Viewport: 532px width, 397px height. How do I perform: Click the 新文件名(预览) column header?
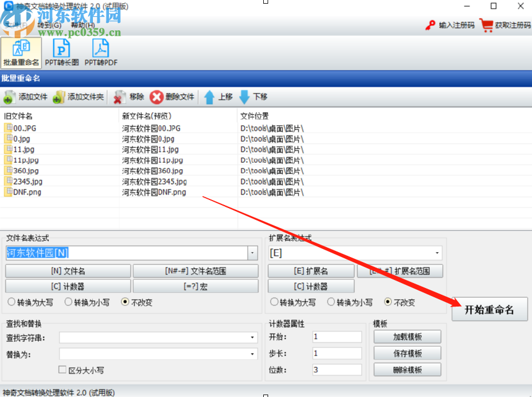click(147, 116)
